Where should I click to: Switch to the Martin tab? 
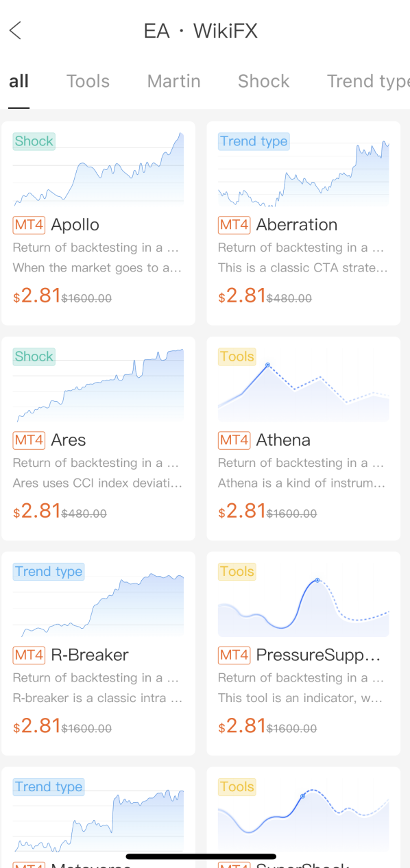point(173,81)
